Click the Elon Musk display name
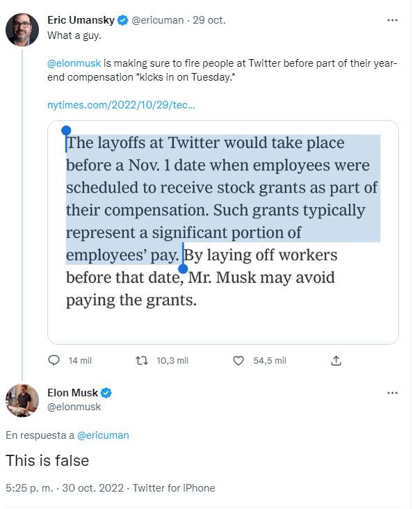This screenshot has width=420, height=509. pos(73,393)
